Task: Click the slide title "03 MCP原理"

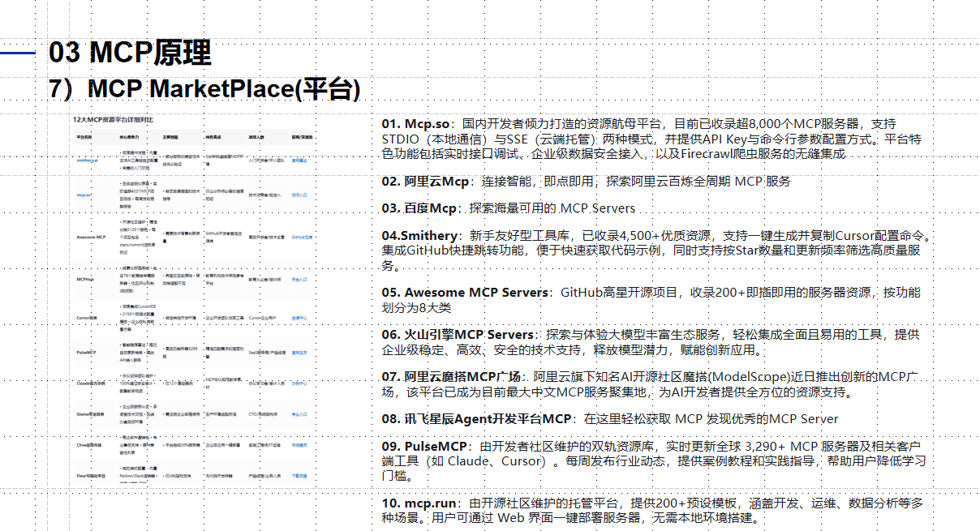Action: [130, 53]
